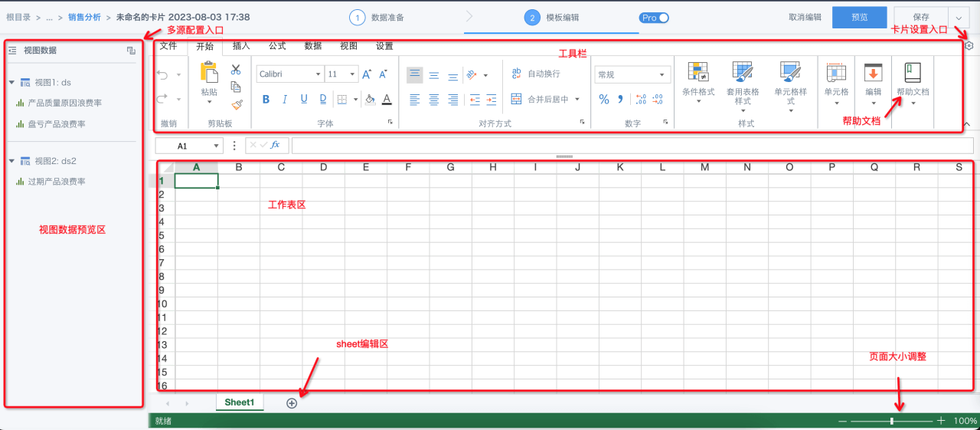Viewport: 980px width, 430px height.
Task: Click the scissors cut icon
Action: point(236,70)
